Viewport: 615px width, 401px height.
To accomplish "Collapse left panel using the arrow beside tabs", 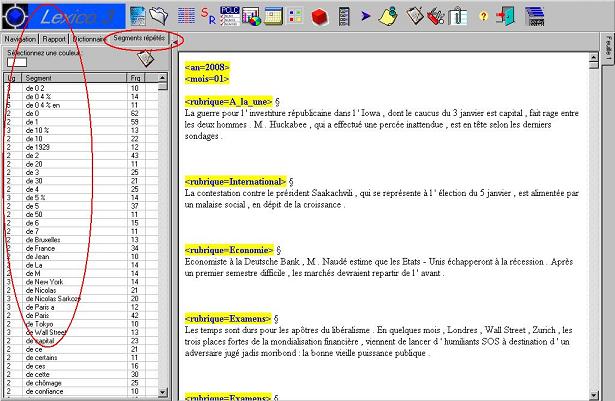I will pos(177,41).
